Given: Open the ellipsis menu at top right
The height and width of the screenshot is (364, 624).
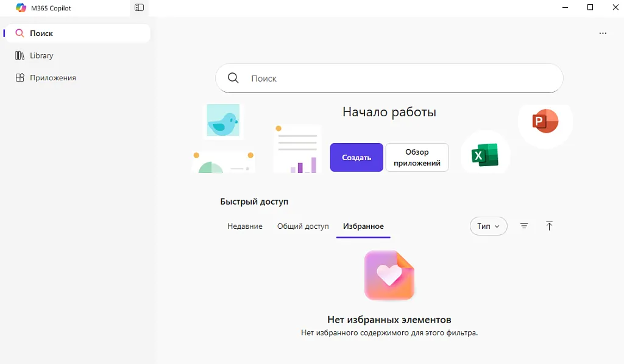Looking at the screenshot, I should click(x=603, y=33).
